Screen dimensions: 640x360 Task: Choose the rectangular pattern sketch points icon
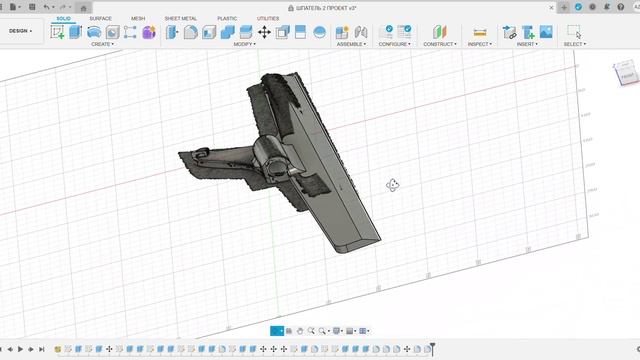point(130,32)
